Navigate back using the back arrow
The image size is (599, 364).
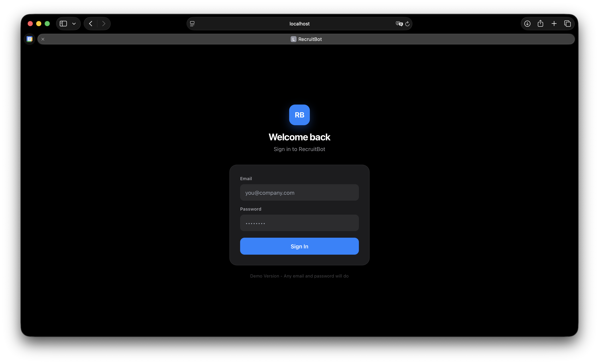(90, 23)
